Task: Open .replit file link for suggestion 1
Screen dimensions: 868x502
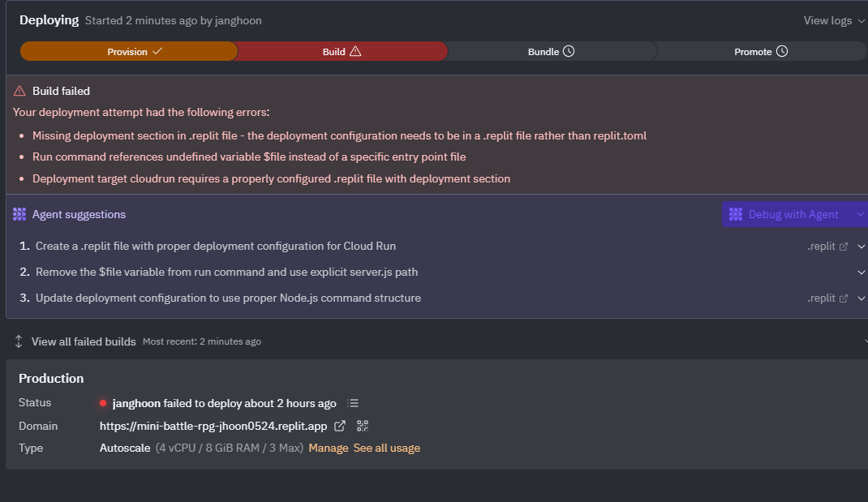Action: (x=827, y=246)
